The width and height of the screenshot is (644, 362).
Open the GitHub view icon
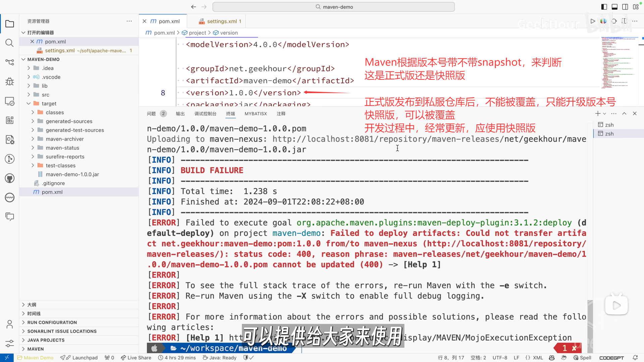coord(10,178)
